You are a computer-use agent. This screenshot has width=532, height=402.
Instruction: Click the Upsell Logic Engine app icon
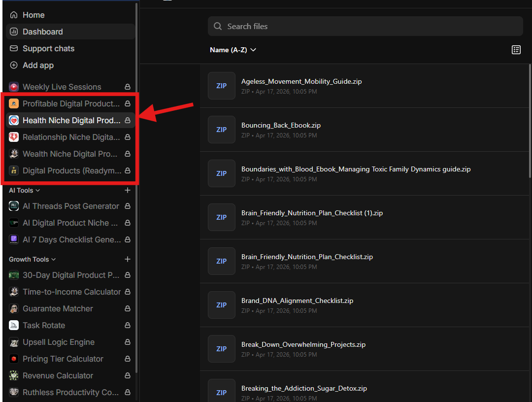pyautogui.click(x=14, y=342)
